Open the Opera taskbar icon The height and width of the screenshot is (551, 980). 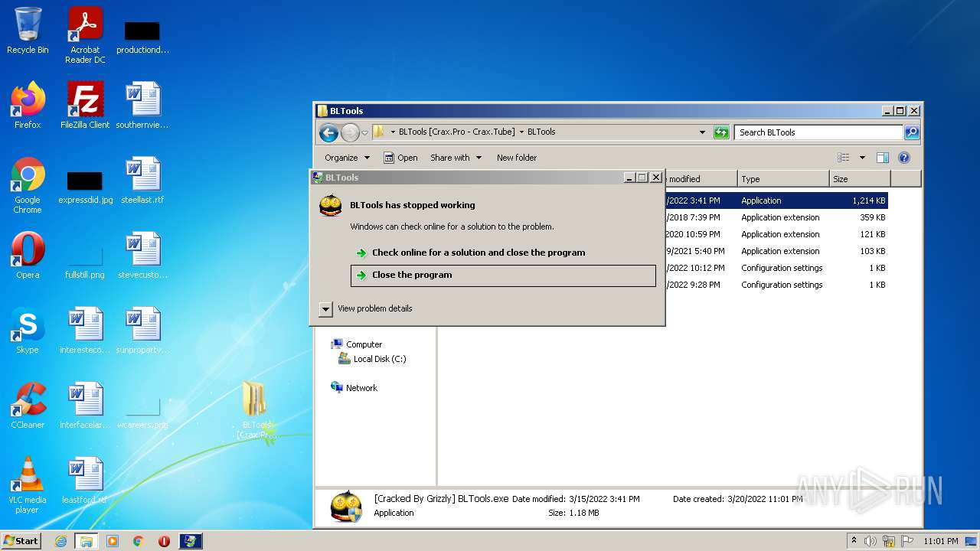tap(164, 541)
